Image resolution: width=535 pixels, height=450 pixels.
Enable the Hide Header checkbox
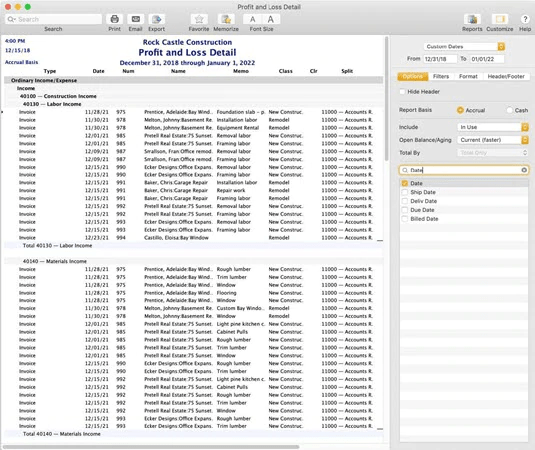pos(402,91)
